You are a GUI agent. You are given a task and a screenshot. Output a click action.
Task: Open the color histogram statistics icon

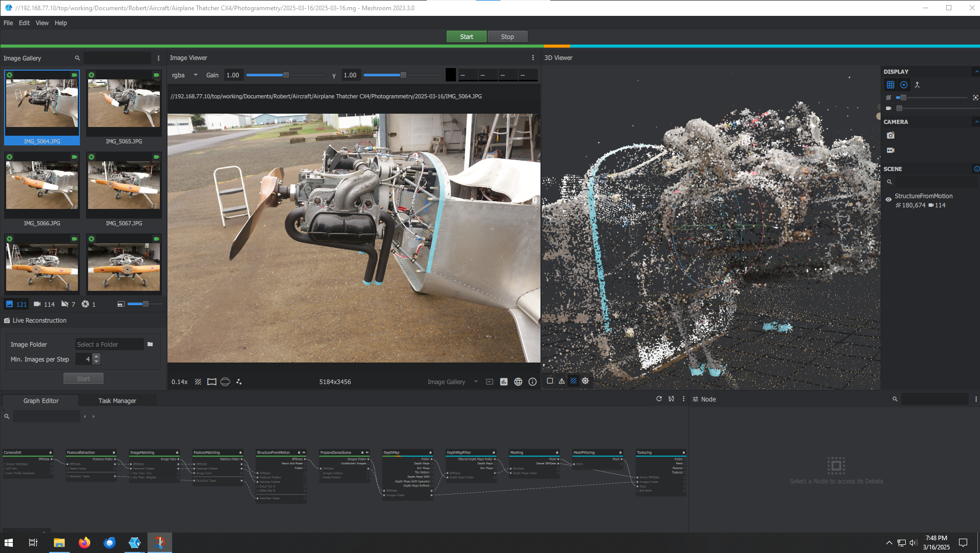pyautogui.click(x=504, y=382)
